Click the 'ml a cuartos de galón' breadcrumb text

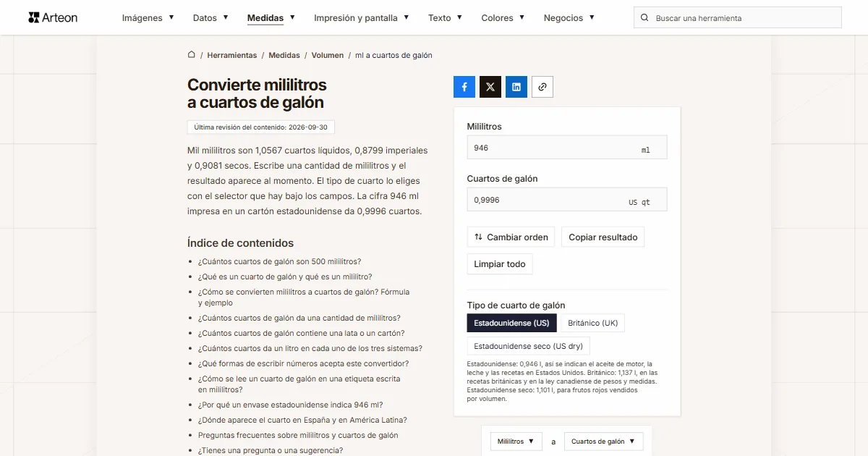click(393, 55)
